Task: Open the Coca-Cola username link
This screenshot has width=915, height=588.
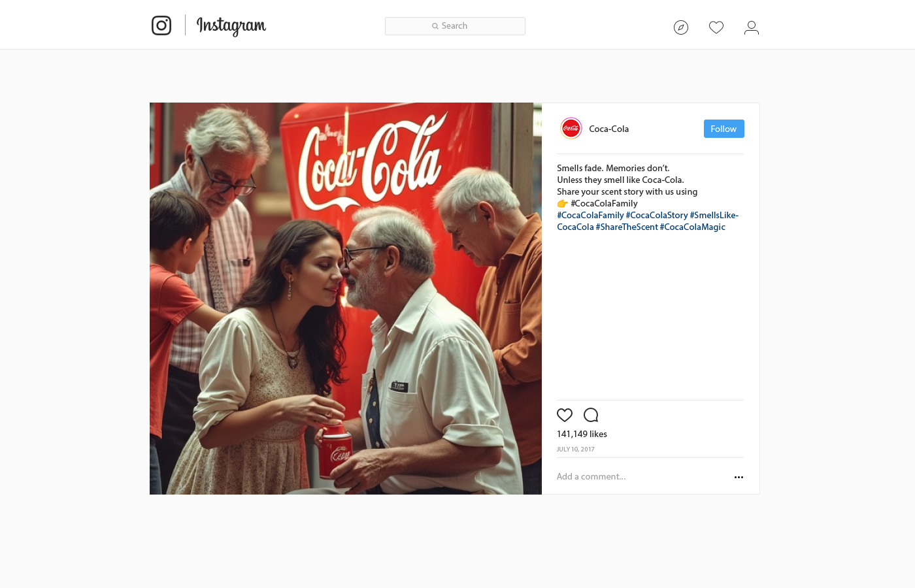Action: [x=609, y=129]
